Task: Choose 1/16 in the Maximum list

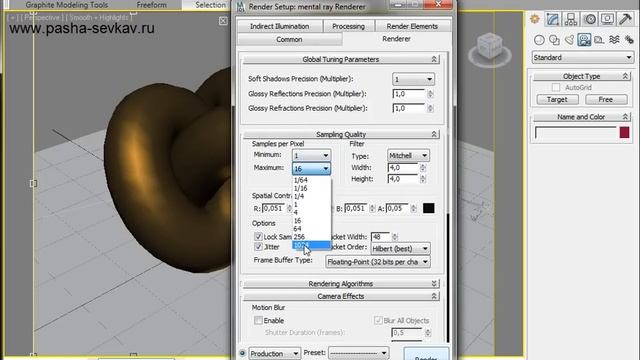Action: (x=311, y=188)
